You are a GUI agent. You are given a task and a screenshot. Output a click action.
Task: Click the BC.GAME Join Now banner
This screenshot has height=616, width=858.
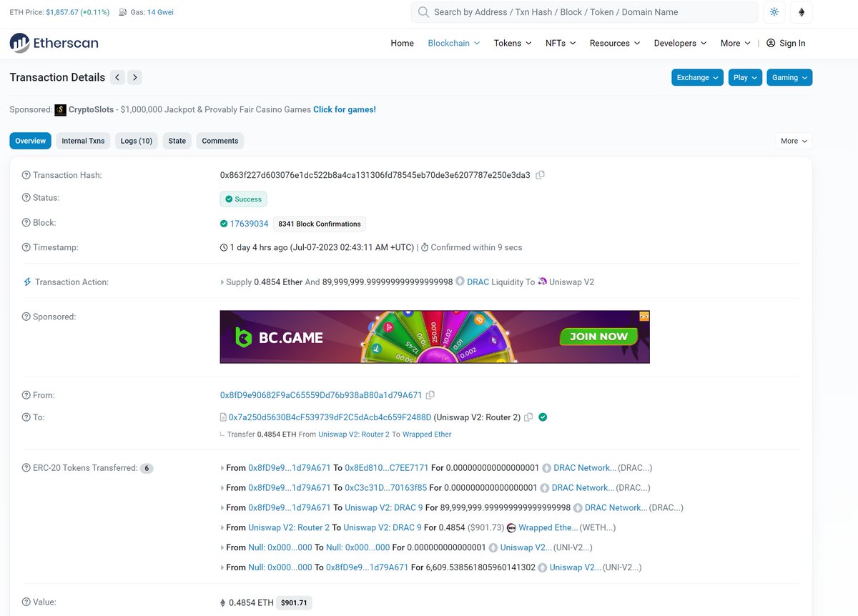[x=435, y=337]
